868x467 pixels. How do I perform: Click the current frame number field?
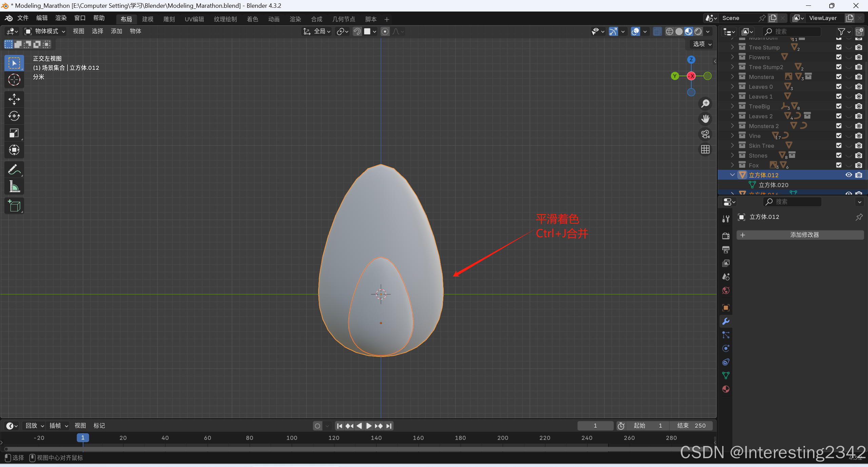[595, 426]
